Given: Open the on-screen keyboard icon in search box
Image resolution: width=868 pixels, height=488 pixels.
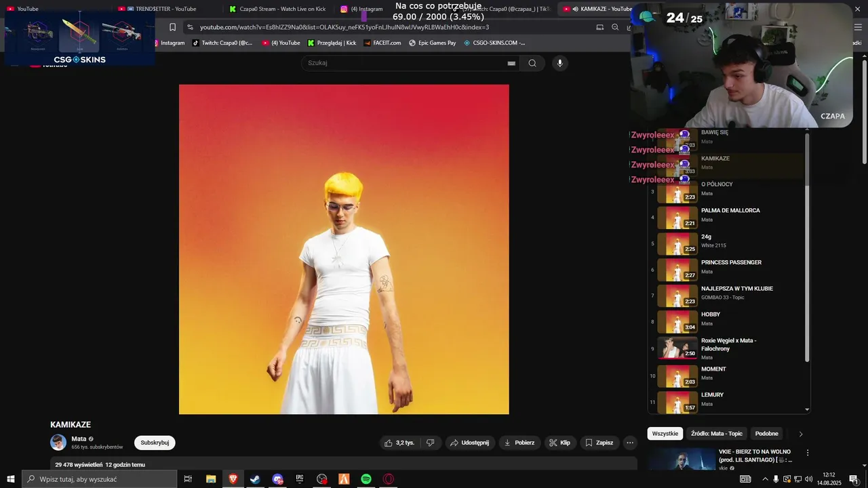Looking at the screenshot, I should click(x=511, y=63).
